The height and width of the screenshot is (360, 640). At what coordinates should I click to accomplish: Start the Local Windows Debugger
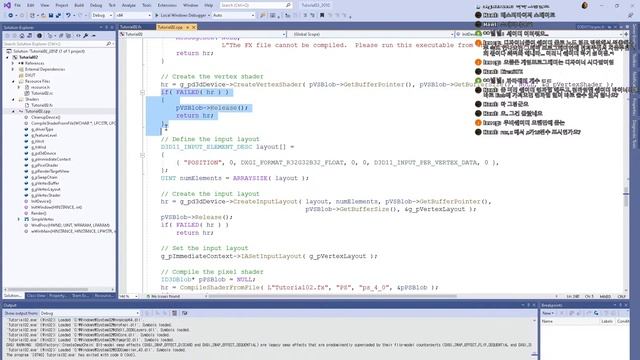tap(180, 15)
